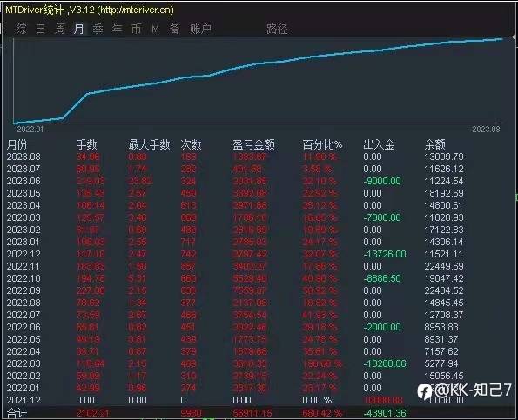The height and width of the screenshot is (420, 518).
Task: Click balance value 18192.69
Action: coord(444,193)
